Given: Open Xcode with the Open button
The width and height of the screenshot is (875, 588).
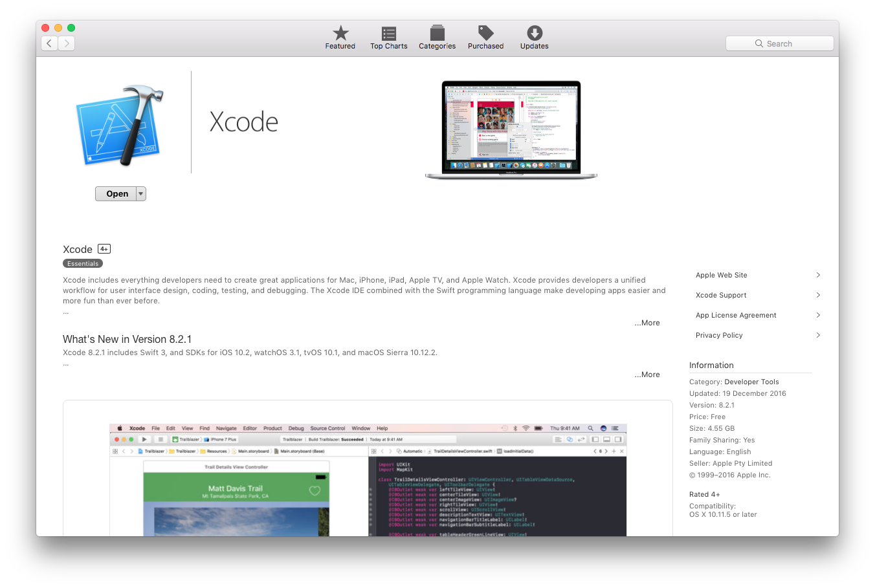Looking at the screenshot, I should pyautogui.click(x=116, y=193).
